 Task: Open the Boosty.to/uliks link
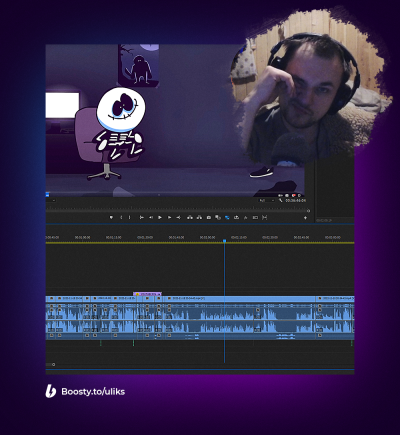93,391
